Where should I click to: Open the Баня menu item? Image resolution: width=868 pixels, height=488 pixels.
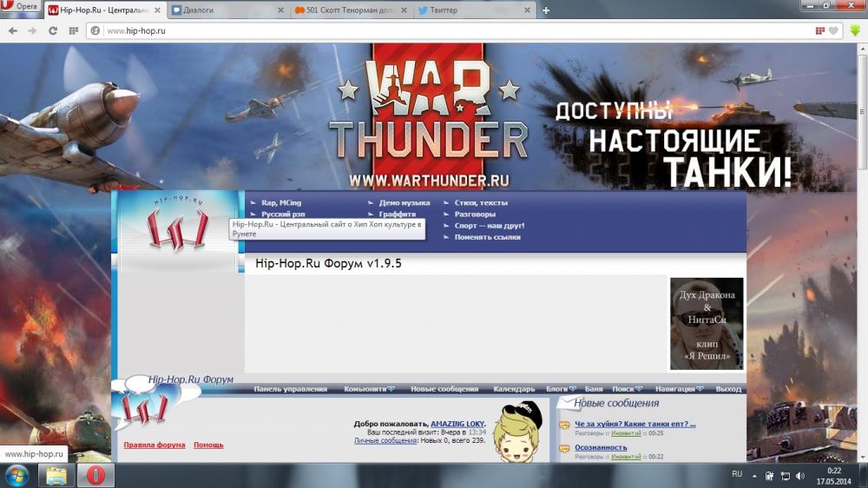[594, 389]
